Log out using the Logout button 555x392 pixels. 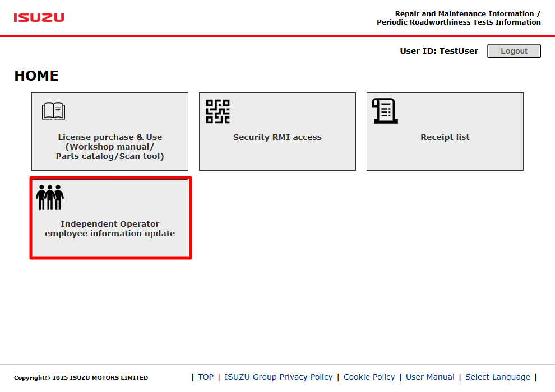514,51
